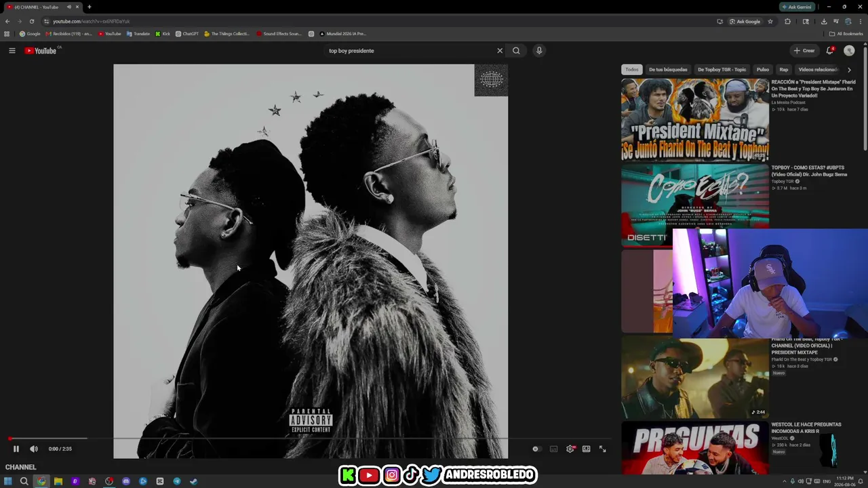Open the Chrome three-dot menu
Viewport: 868px width, 488px height.
[x=860, y=21]
